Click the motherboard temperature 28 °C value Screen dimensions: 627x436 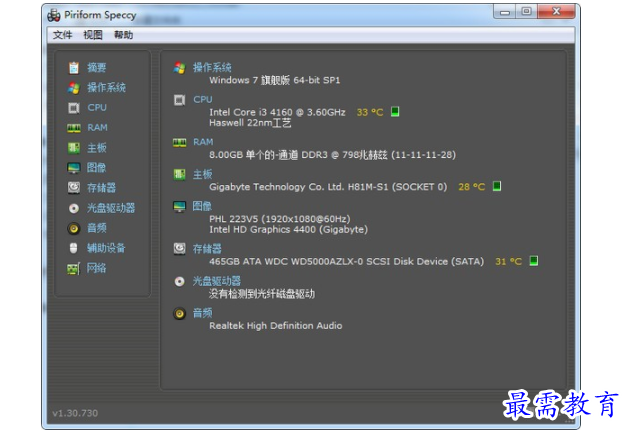(x=472, y=187)
